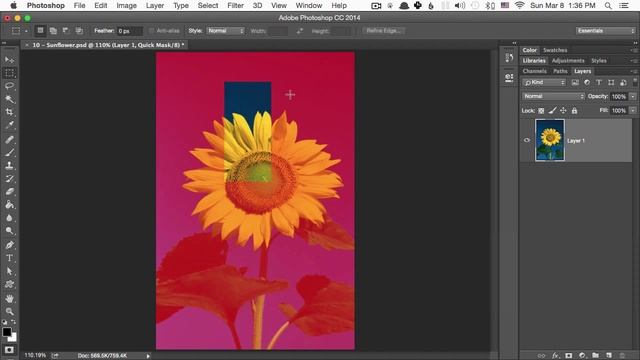
Task: Select the Path Selection tool
Action: coord(9,271)
